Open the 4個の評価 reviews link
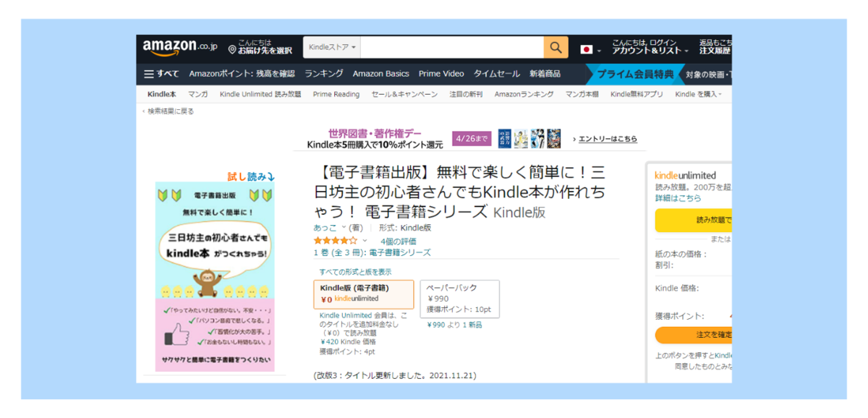 [399, 241]
